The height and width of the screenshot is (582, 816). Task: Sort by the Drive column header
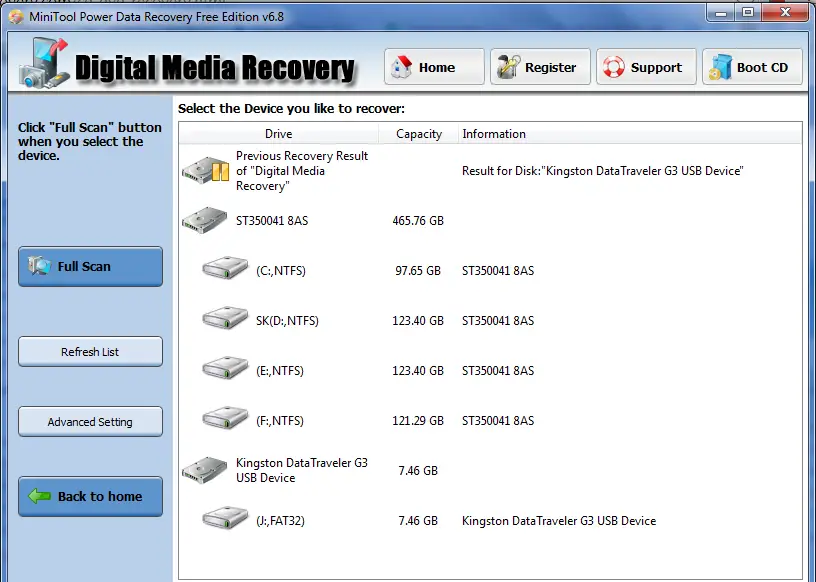pos(278,134)
